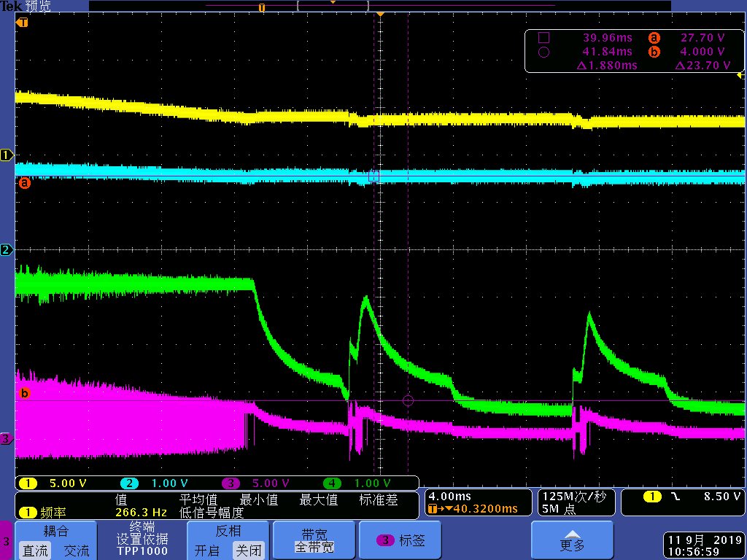Open the 终端 设置依据 TPP1000 menu

tap(142, 540)
